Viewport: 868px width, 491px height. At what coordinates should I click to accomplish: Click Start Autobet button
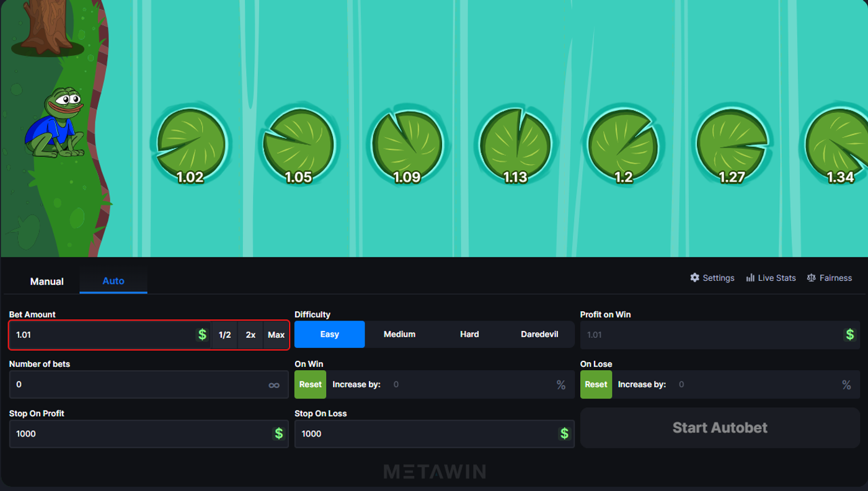point(720,428)
